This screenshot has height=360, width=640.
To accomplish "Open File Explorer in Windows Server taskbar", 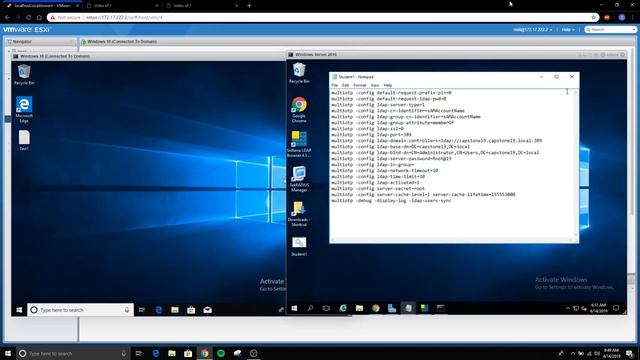I will tap(359, 308).
